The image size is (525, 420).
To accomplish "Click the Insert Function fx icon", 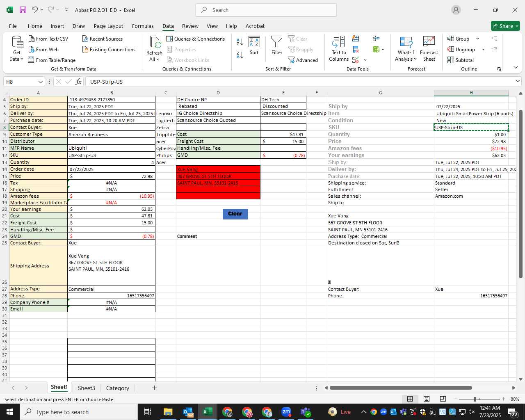I will click(79, 82).
